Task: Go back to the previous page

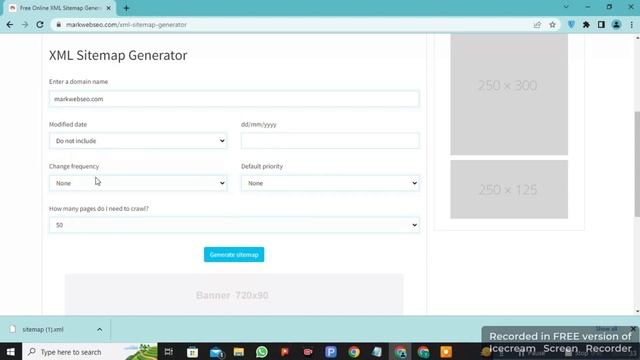Action: tap(10, 25)
